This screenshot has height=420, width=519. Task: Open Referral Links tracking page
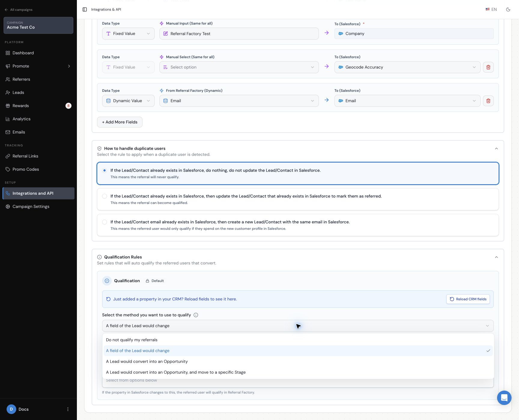pyautogui.click(x=38, y=156)
